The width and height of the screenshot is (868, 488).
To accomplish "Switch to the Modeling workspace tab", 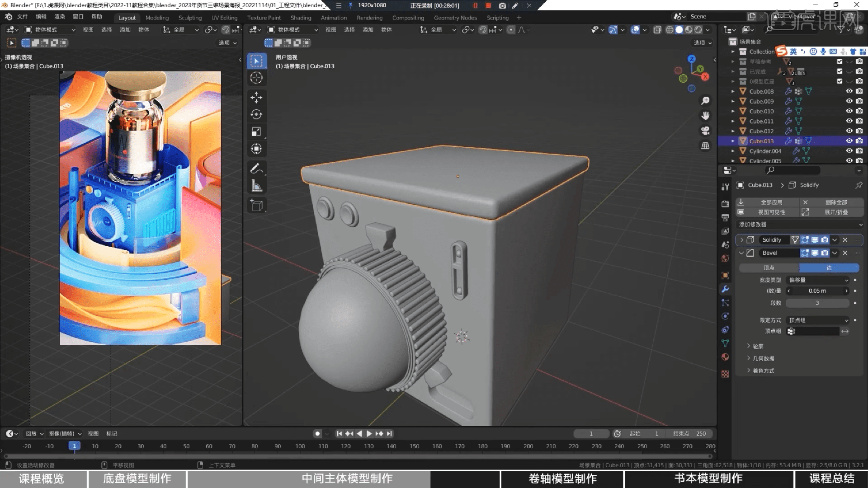I will [x=157, y=18].
